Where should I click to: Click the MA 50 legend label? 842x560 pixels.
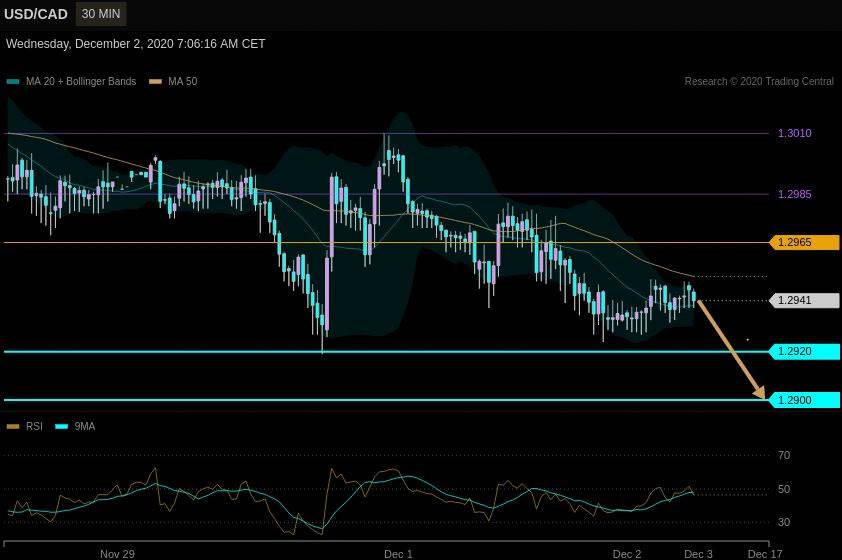point(183,82)
